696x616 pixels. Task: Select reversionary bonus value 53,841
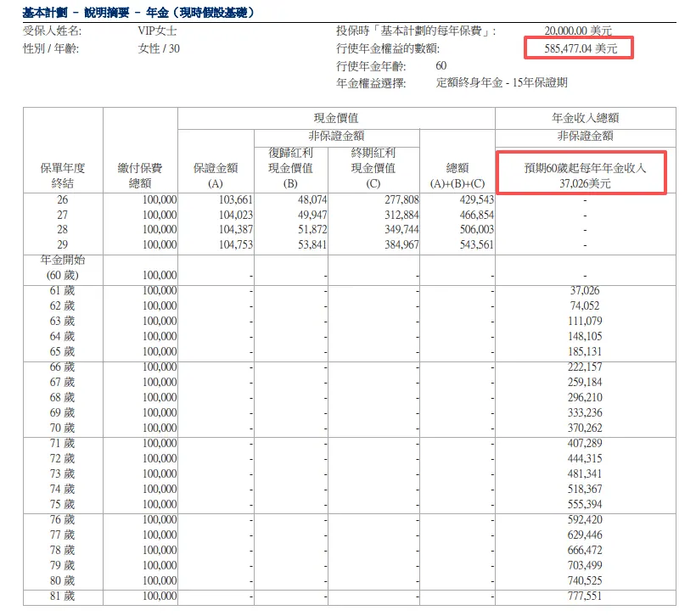(312, 245)
